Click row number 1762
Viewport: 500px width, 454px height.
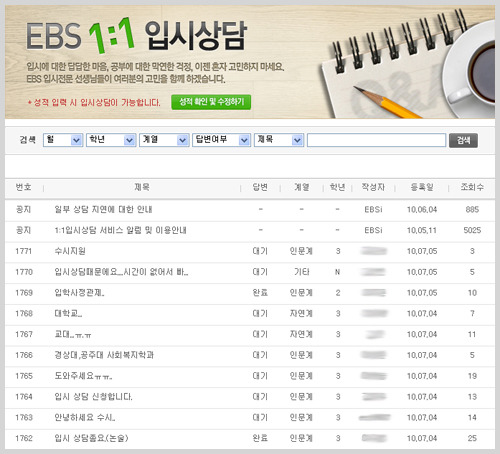click(24, 438)
